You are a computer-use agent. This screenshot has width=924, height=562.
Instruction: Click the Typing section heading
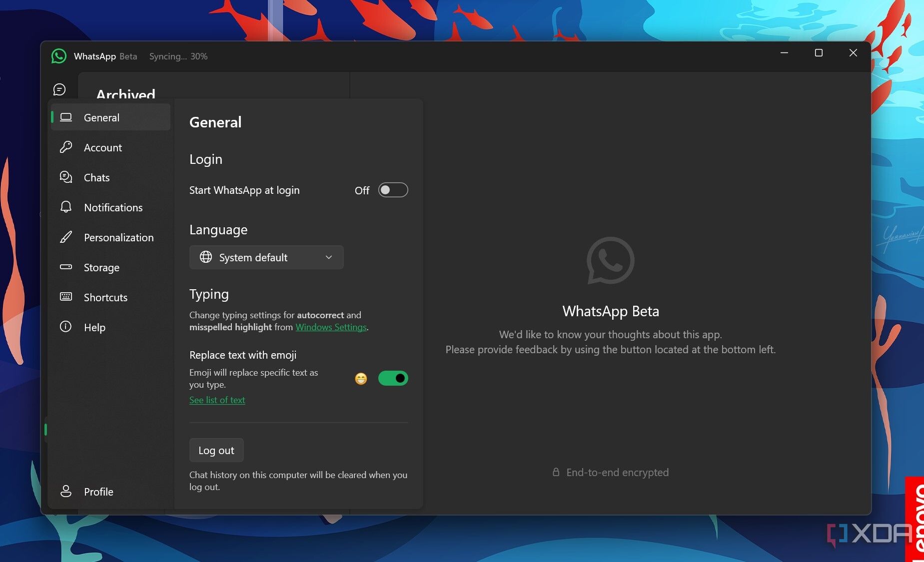(209, 294)
